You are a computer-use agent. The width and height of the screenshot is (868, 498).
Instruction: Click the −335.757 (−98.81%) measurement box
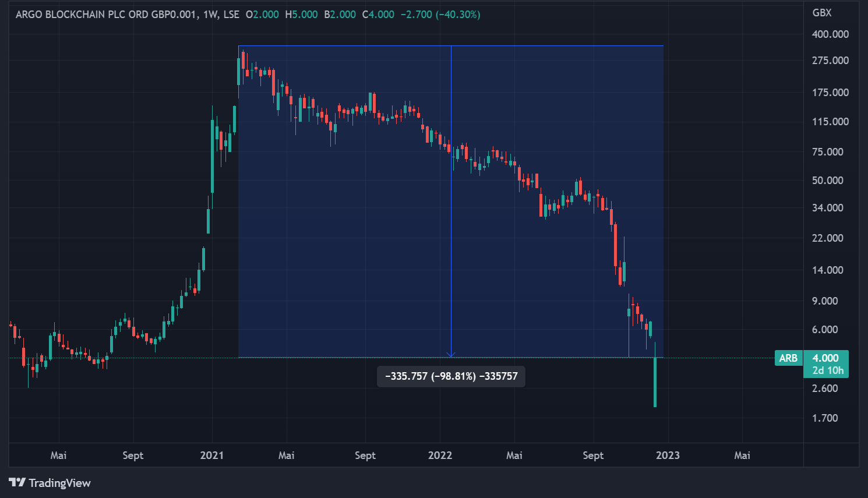point(451,376)
